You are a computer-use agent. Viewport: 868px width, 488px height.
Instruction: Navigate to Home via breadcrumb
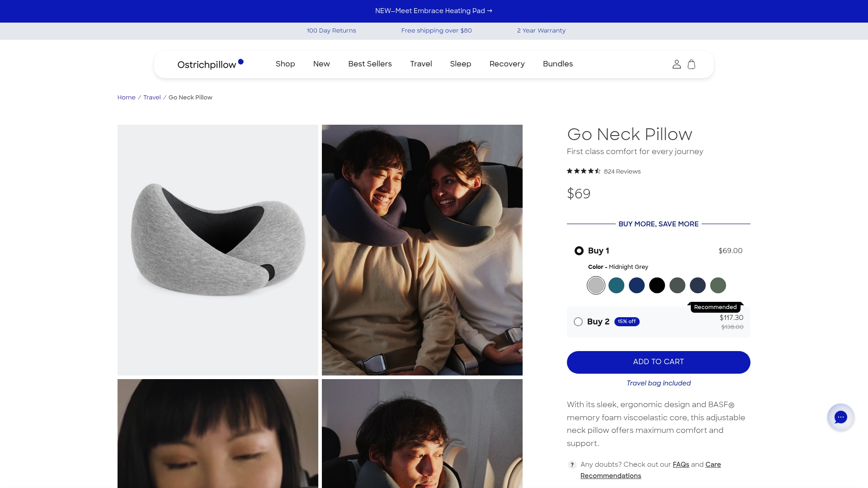(126, 97)
